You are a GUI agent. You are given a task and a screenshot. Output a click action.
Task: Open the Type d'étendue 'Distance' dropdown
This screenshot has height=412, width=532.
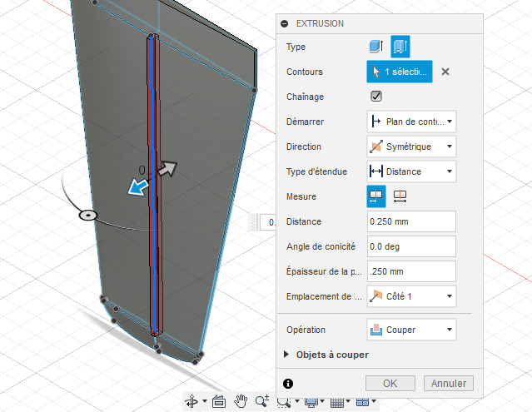coord(411,171)
